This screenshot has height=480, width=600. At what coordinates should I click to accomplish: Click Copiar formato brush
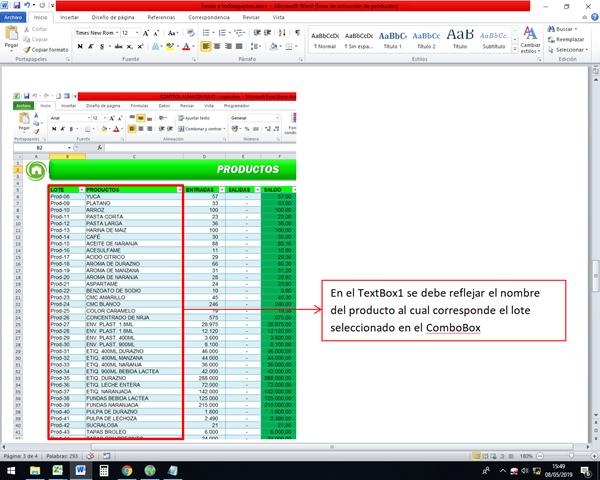[46, 50]
